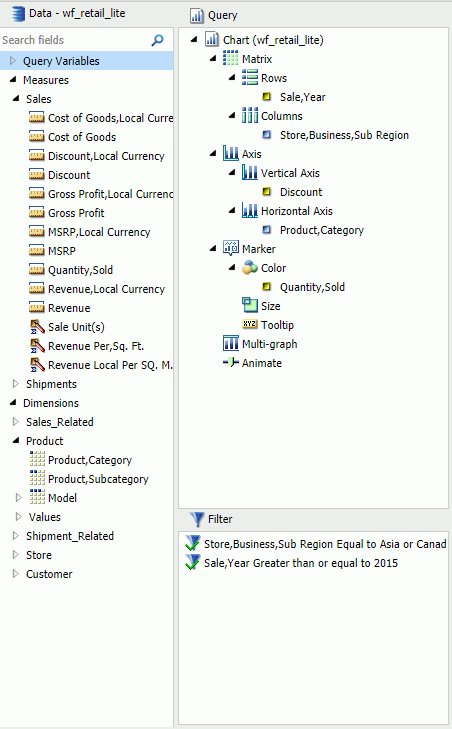Screen dimensions: 452x729
Task: Click the ruler icon beside Cost of Goods
Action: point(37,137)
